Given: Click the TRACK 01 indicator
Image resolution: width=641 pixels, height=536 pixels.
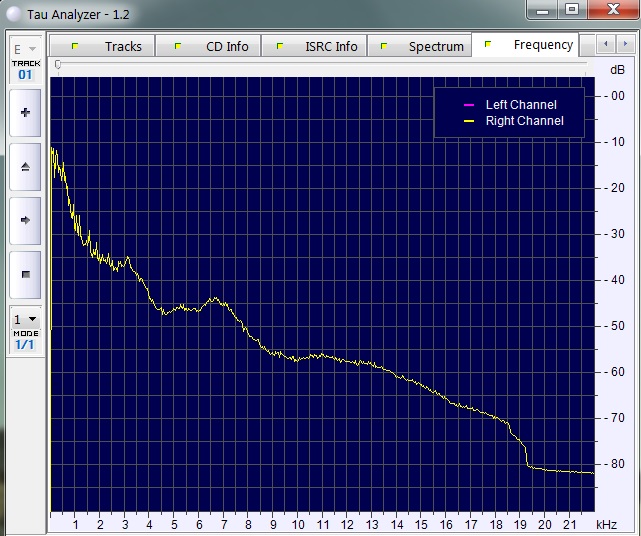Looking at the screenshot, I should click(25, 70).
